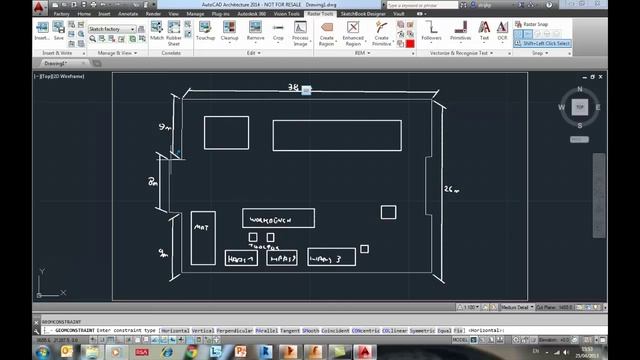Click the search keyword input field

tap(422, 5)
